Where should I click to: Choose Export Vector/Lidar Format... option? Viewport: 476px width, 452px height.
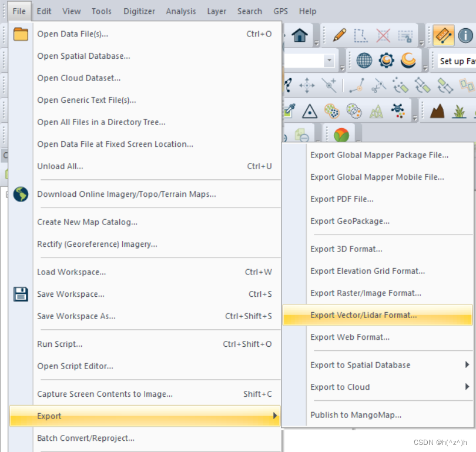point(377,315)
